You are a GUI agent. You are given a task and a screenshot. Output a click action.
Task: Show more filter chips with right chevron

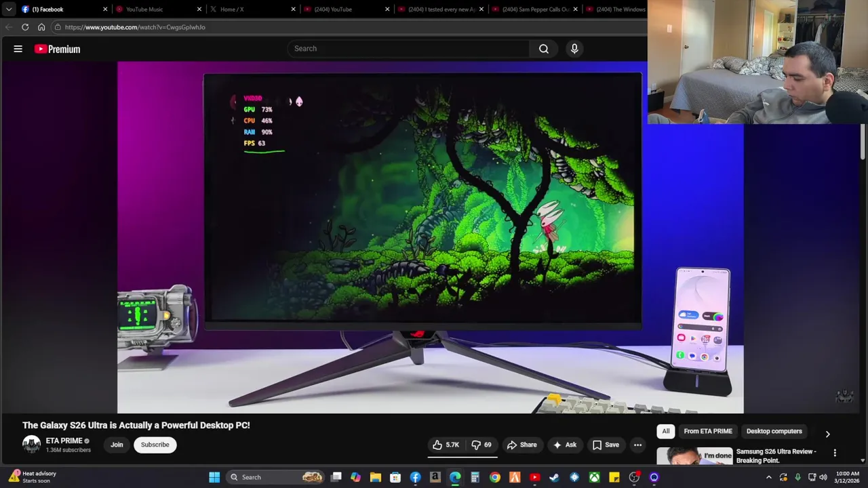tap(827, 434)
